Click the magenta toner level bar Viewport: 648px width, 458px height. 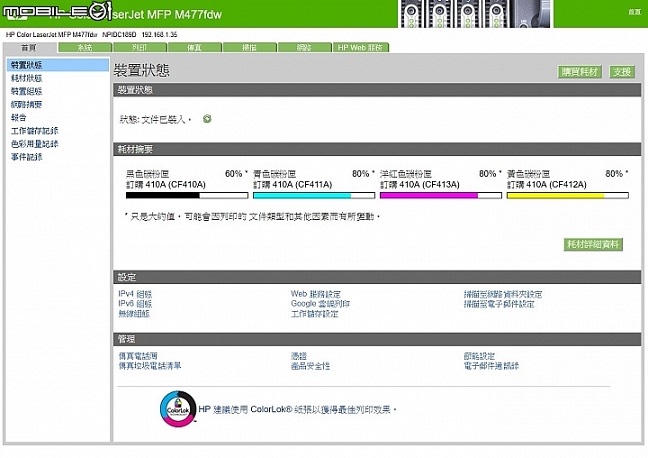coord(441,196)
